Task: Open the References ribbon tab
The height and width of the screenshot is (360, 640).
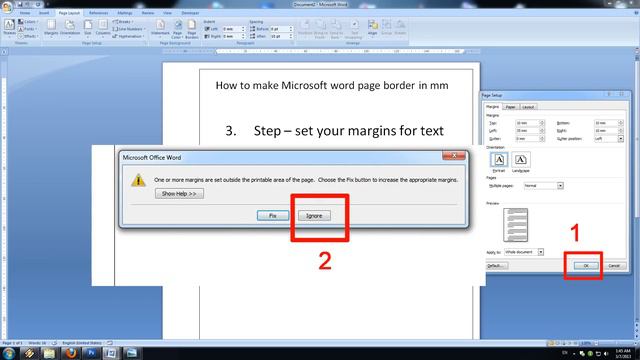Action: point(98,13)
